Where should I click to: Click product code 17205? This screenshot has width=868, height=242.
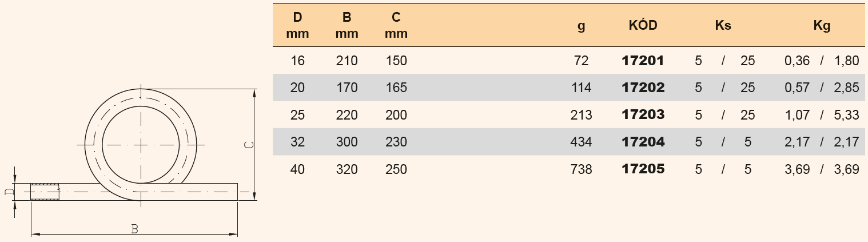(643, 169)
